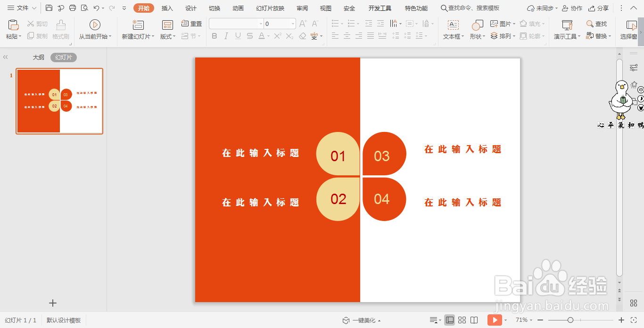Click the Increase Indent icon
Viewport: 644px width, 328px height.
[380, 24]
